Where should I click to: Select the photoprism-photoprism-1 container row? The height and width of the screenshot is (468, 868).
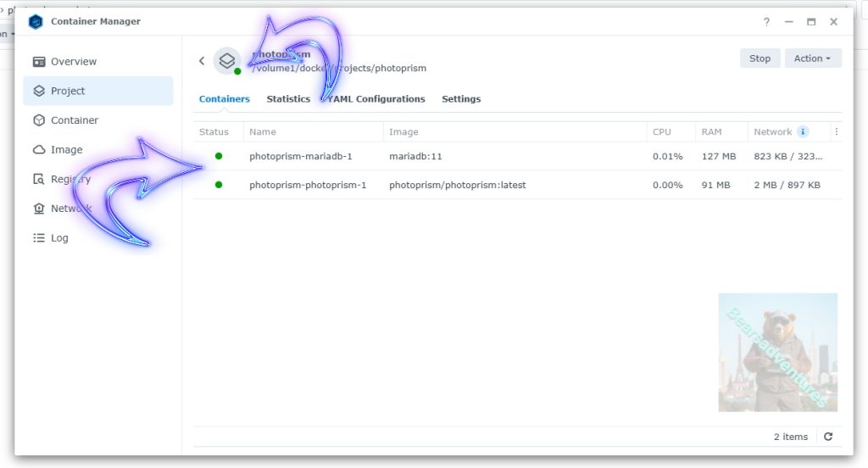click(x=308, y=185)
